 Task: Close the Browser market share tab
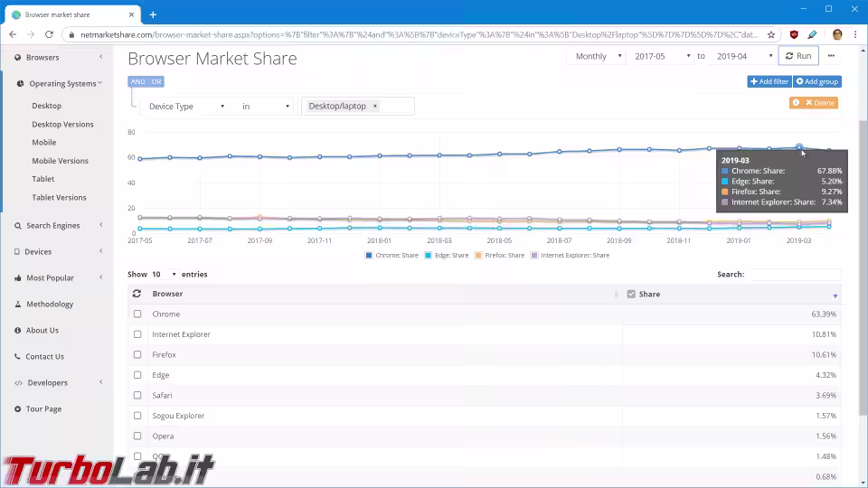tap(131, 15)
